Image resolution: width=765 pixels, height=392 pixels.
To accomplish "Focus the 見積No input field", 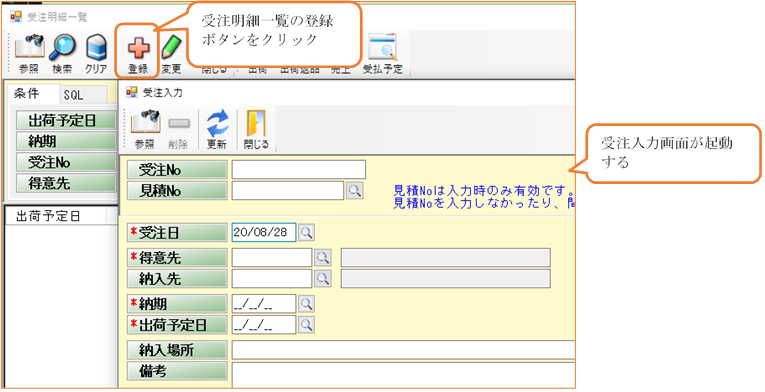I will coord(288,191).
